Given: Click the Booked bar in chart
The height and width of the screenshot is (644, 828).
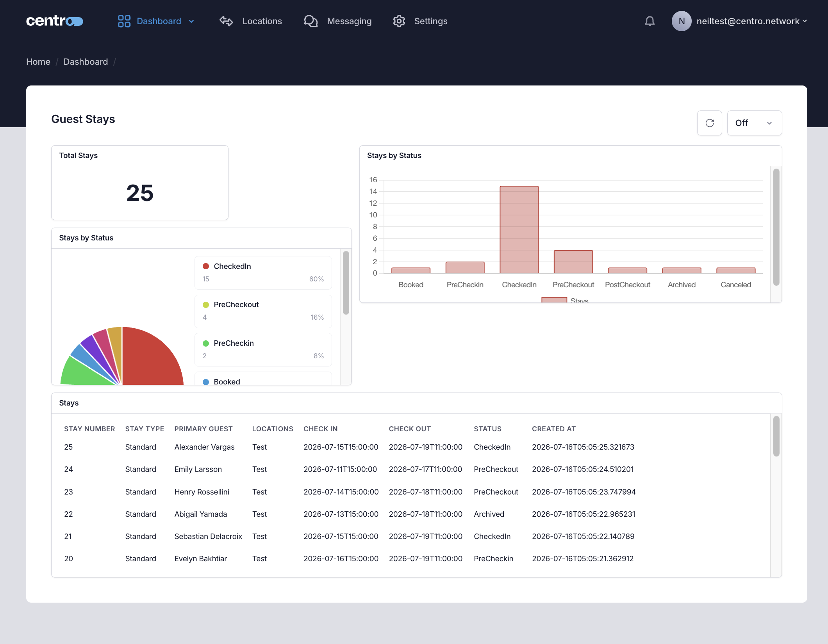Looking at the screenshot, I should point(411,270).
